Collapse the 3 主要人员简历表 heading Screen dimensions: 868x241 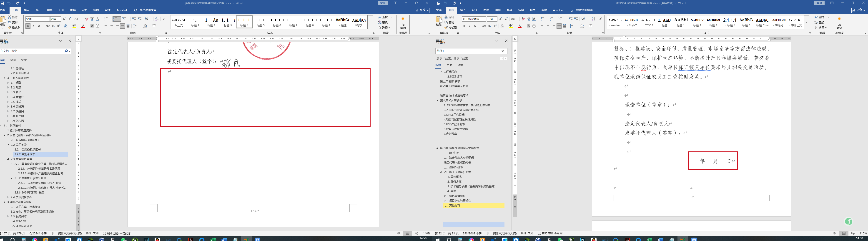click(x=4, y=78)
